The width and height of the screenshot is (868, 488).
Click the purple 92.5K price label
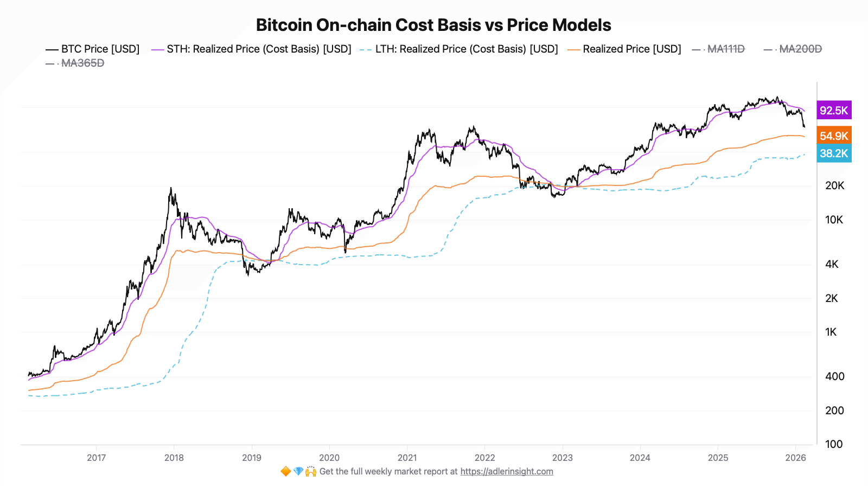click(x=834, y=111)
